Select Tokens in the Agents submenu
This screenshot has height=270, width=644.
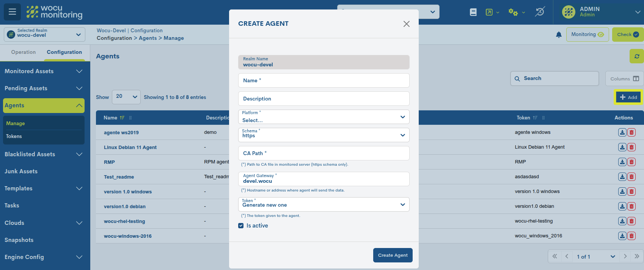pyautogui.click(x=14, y=137)
